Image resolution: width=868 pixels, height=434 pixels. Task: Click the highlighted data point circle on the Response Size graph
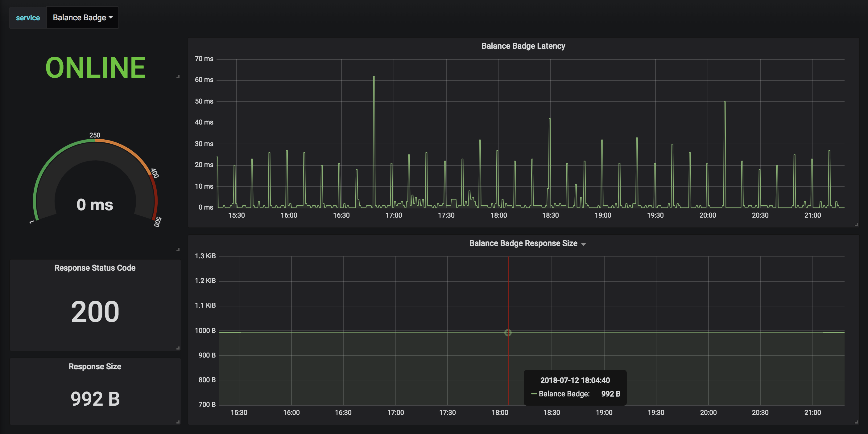click(x=508, y=333)
